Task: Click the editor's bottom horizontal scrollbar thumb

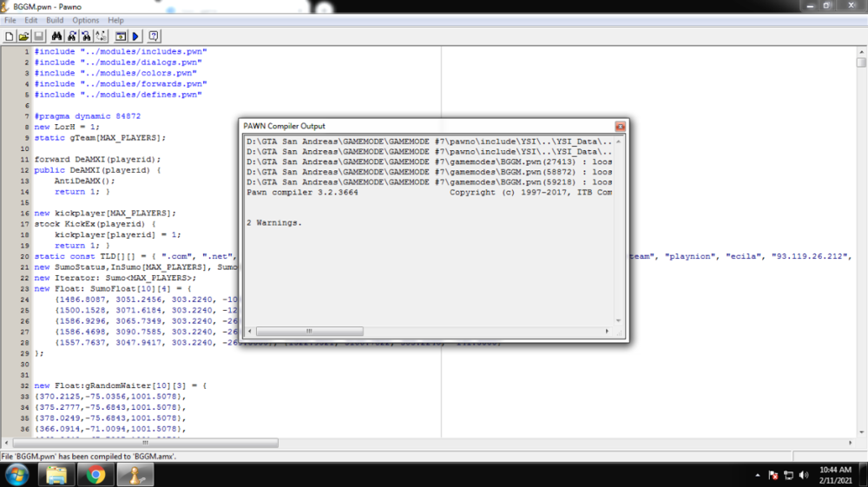Action: coord(144,443)
